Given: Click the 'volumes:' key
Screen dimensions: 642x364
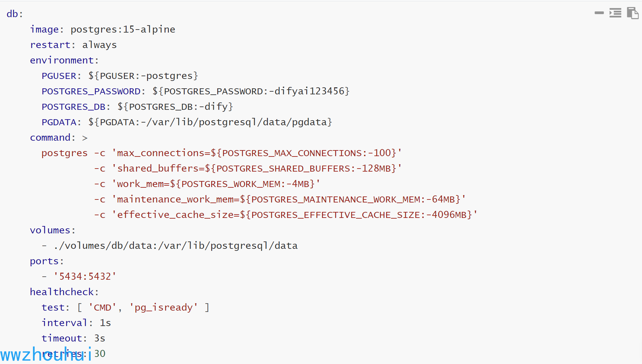Looking at the screenshot, I should point(53,230).
